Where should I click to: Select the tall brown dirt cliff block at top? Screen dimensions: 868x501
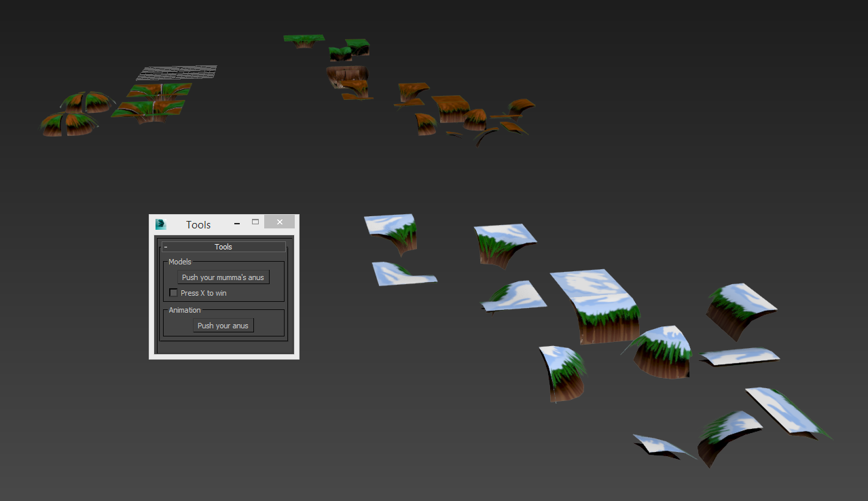(x=346, y=77)
